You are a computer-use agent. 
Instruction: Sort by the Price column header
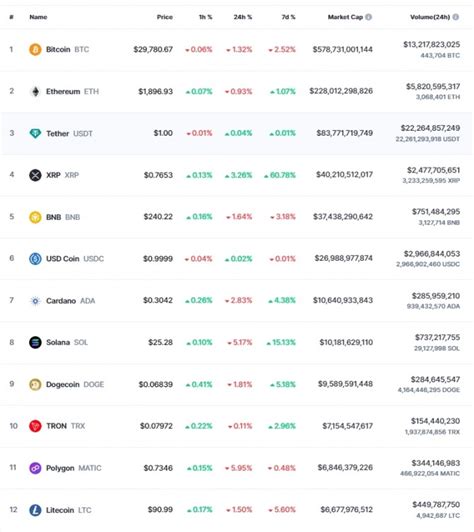tap(165, 17)
